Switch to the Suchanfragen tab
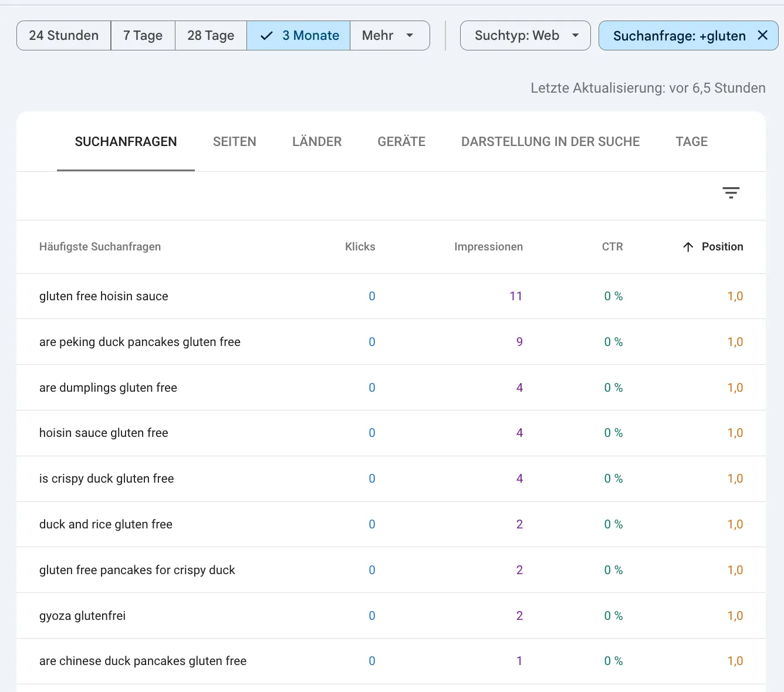Image resolution: width=784 pixels, height=692 pixels. (x=126, y=141)
